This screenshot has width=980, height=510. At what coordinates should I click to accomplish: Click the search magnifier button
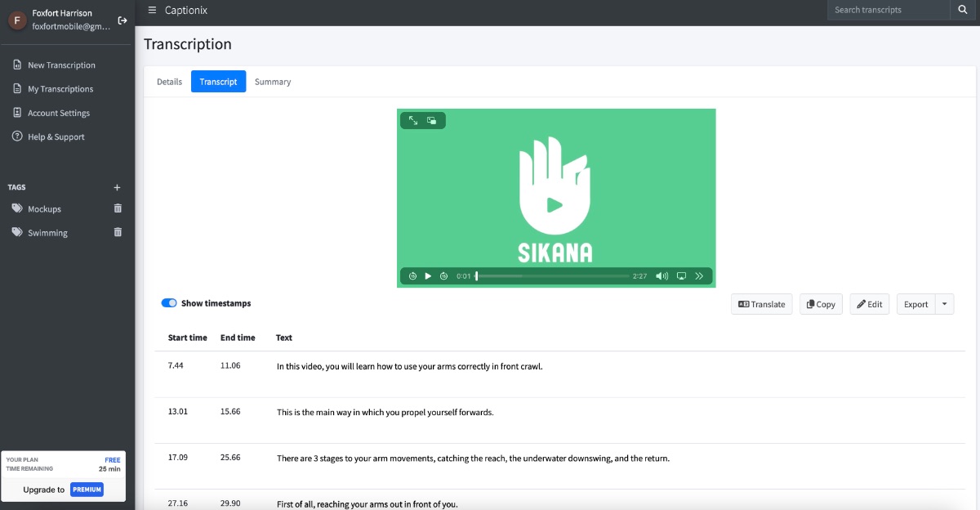[x=963, y=10]
